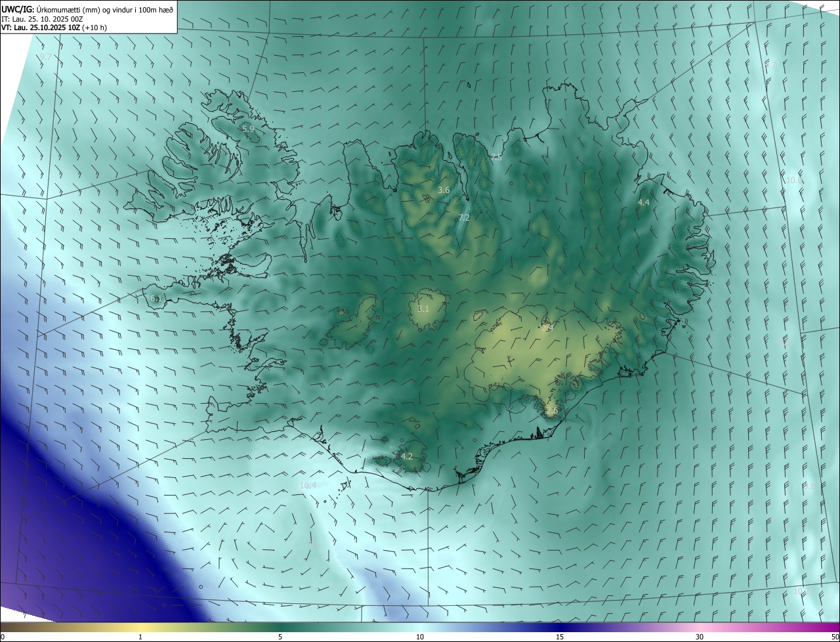Click the 4.2 value on the south coast glacier

407,456
